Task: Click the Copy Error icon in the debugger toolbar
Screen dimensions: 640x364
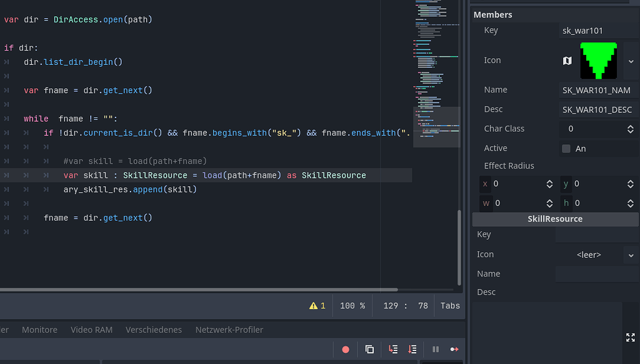Action: pyautogui.click(x=369, y=349)
